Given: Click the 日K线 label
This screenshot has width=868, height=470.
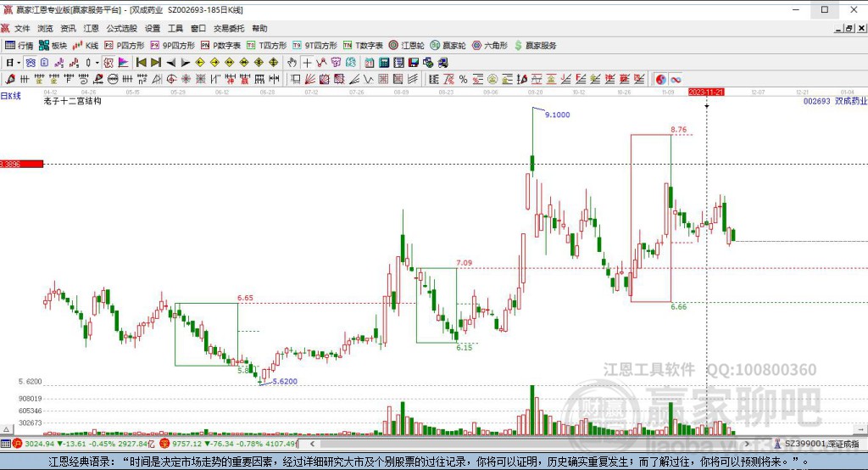Looking at the screenshot, I should coord(10,96).
